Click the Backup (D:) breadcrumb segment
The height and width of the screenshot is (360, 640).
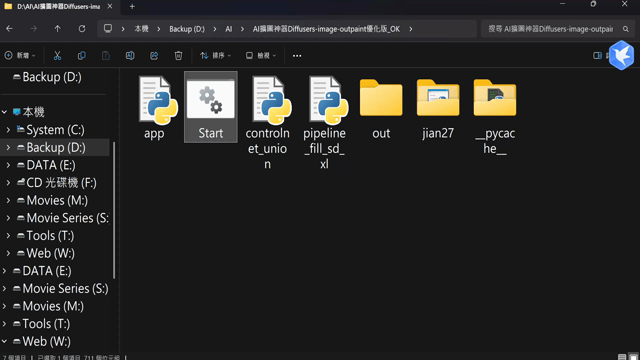[187, 29]
